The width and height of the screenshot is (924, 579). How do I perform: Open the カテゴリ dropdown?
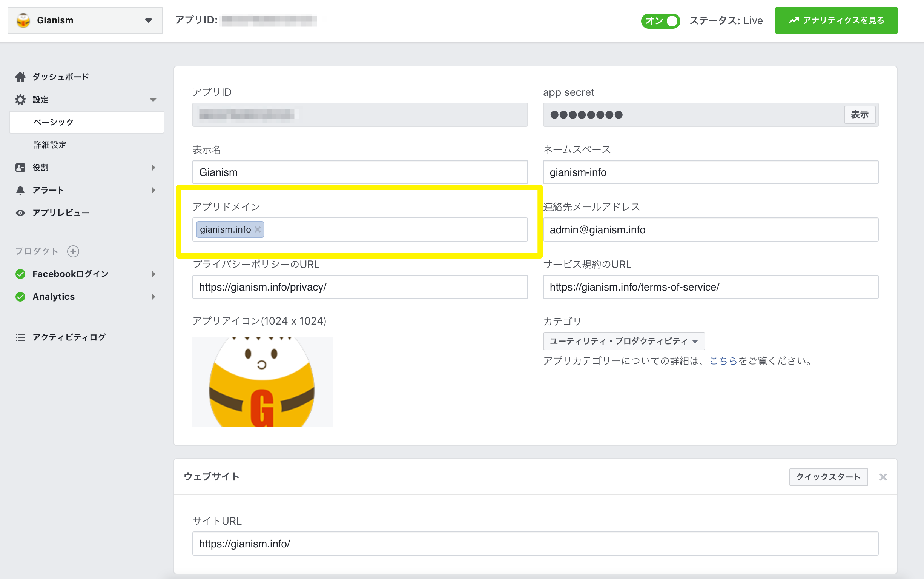pos(624,341)
